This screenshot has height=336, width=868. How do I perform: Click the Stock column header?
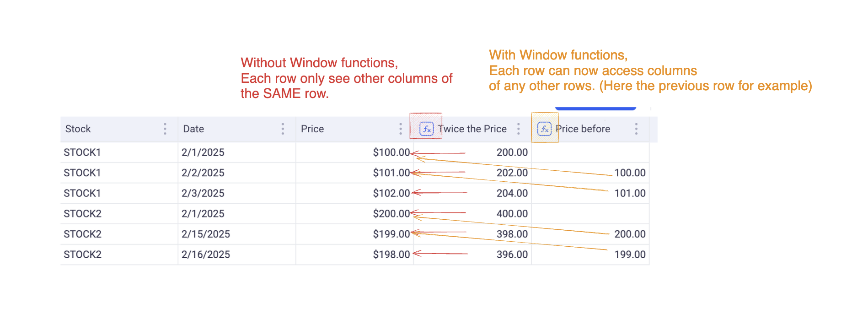click(78, 129)
